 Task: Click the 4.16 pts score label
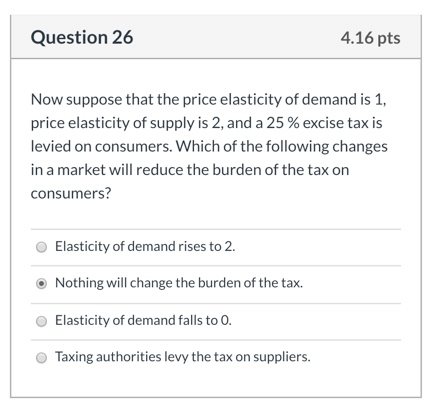[x=370, y=38]
